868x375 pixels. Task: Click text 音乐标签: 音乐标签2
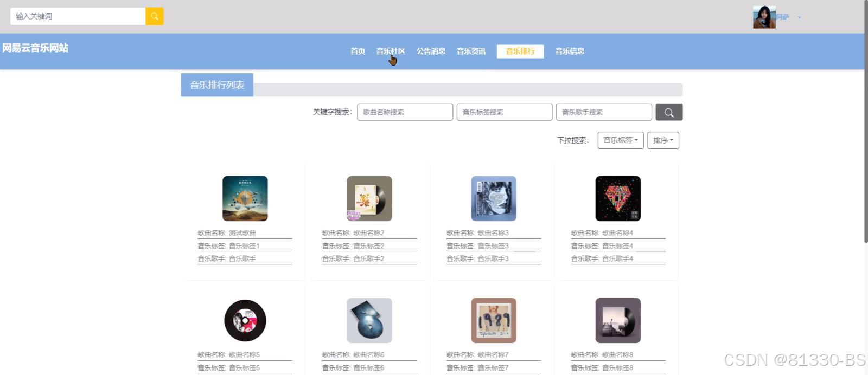click(x=353, y=246)
